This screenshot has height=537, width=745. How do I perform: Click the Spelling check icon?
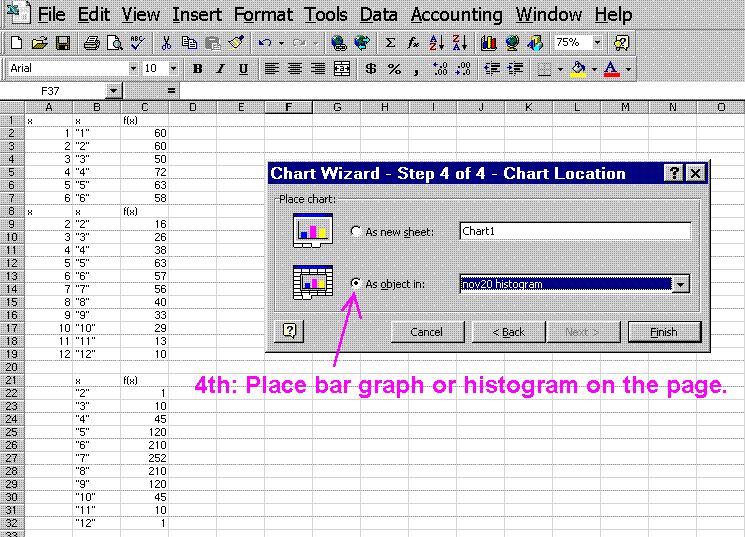pos(136,43)
